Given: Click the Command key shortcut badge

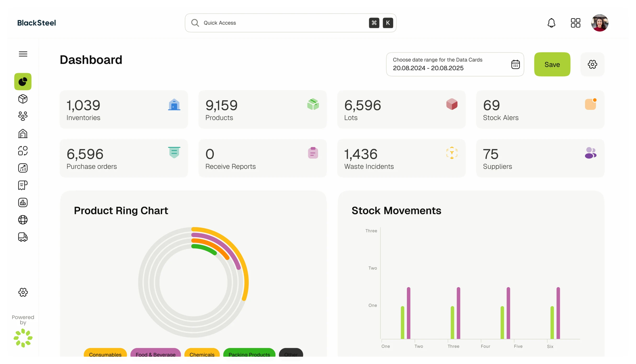Looking at the screenshot, I should click(374, 23).
